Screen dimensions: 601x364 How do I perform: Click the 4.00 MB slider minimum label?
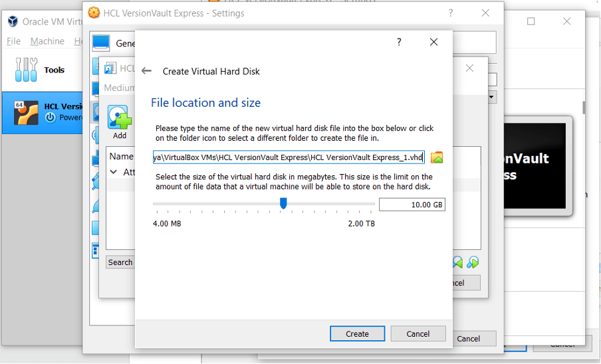click(167, 224)
